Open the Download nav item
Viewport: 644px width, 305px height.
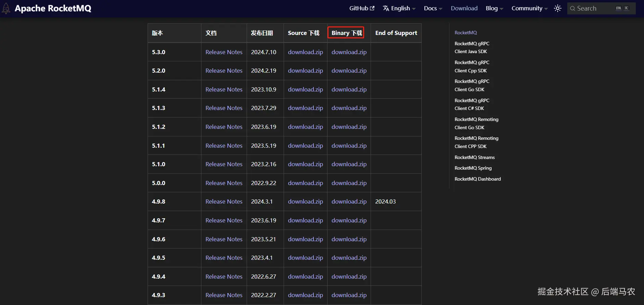pos(464,8)
